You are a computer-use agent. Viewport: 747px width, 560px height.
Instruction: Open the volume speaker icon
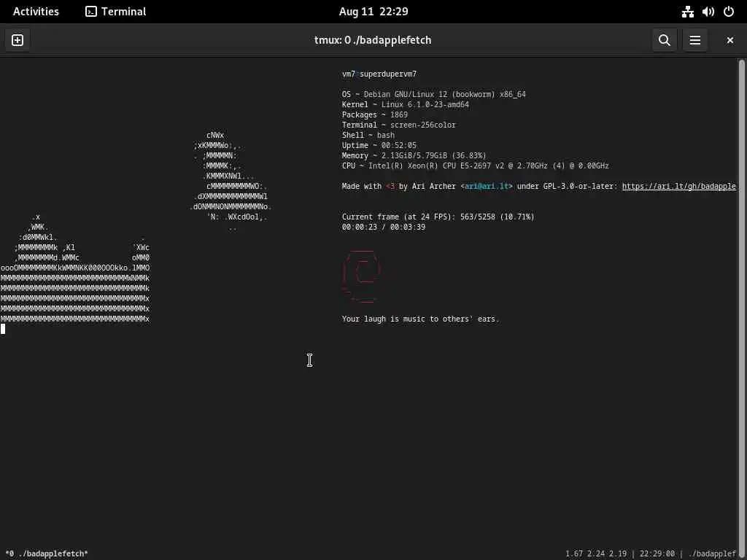[x=708, y=12]
